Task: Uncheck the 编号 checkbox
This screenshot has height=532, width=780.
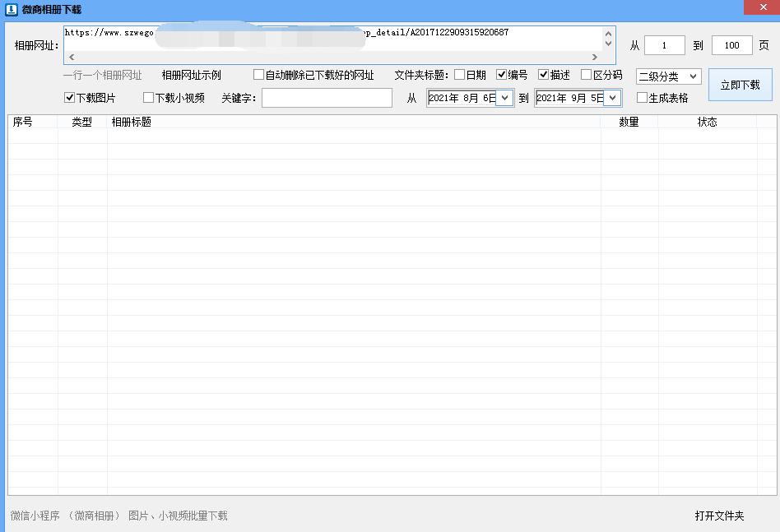Action: pyautogui.click(x=504, y=75)
